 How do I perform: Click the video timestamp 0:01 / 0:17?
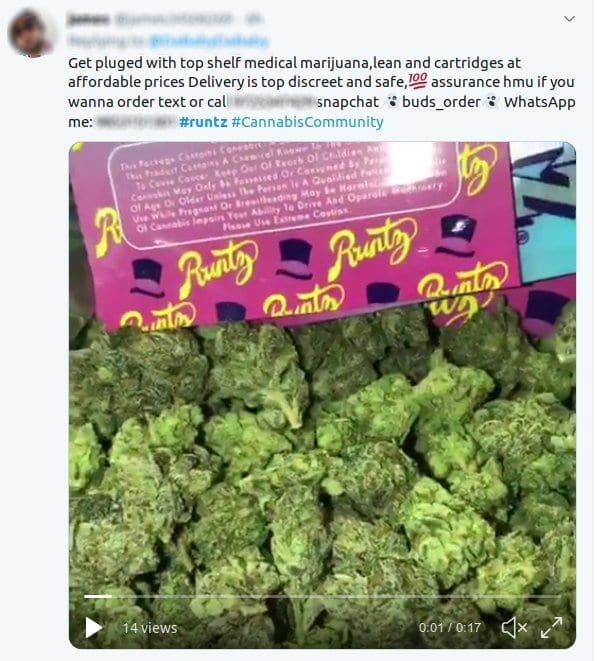coord(449,628)
